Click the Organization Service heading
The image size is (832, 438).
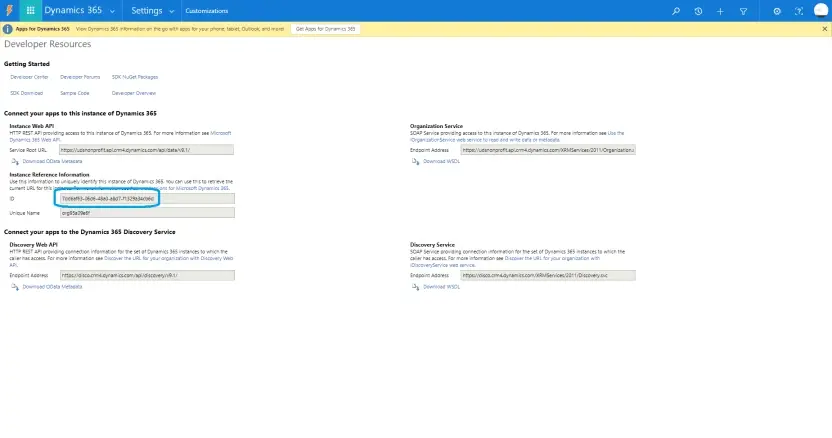tap(436, 126)
